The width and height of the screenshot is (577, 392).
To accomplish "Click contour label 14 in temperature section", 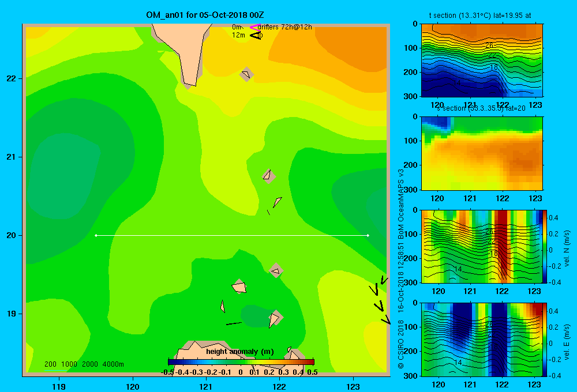I will point(456,83).
